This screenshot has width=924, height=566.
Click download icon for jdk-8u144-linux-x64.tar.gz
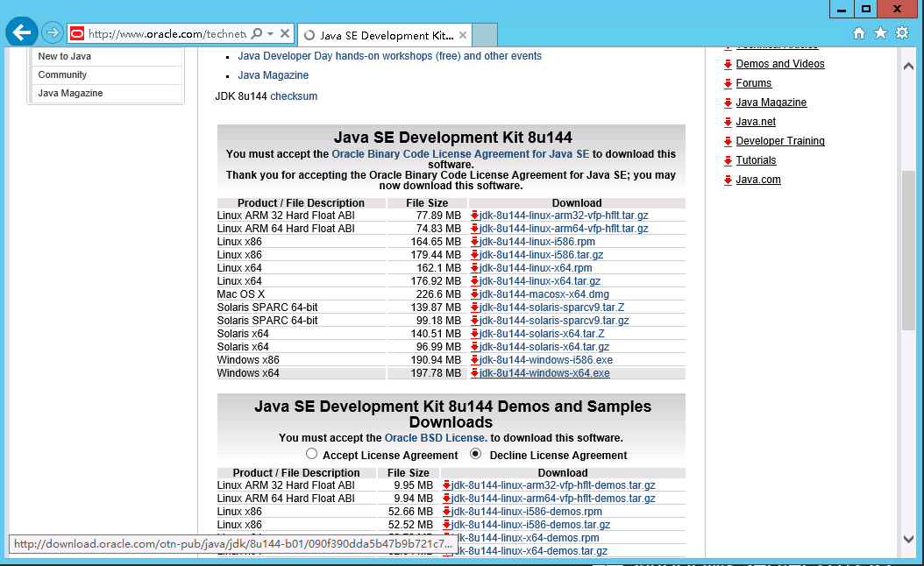[x=474, y=281]
